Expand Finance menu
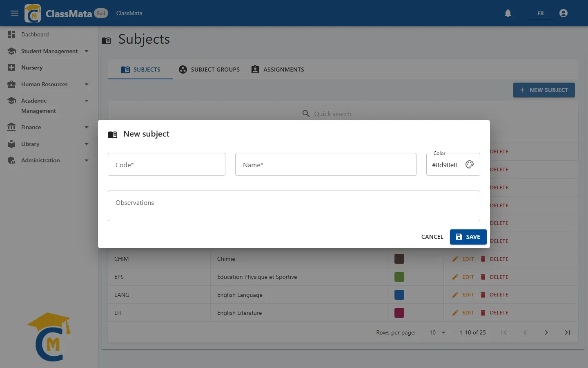The width and height of the screenshot is (588, 368). tap(87, 127)
